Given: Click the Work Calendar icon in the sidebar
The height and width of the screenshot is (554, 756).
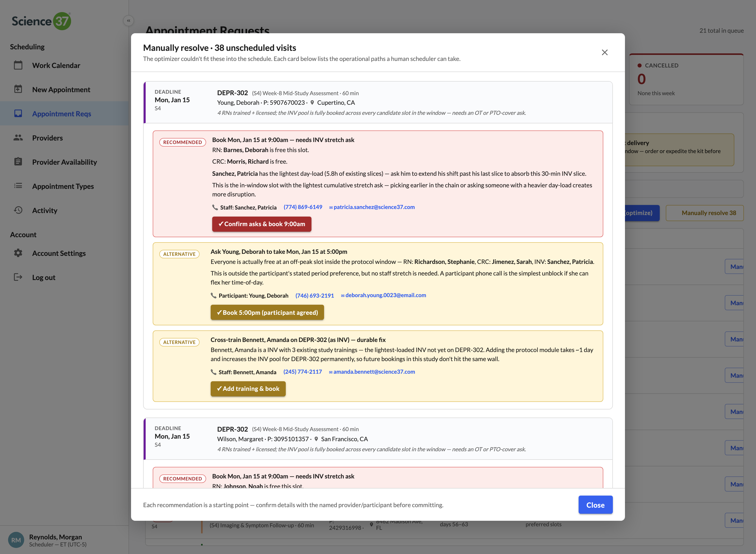Looking at the screenshot, I should click(x=18, y=65).
